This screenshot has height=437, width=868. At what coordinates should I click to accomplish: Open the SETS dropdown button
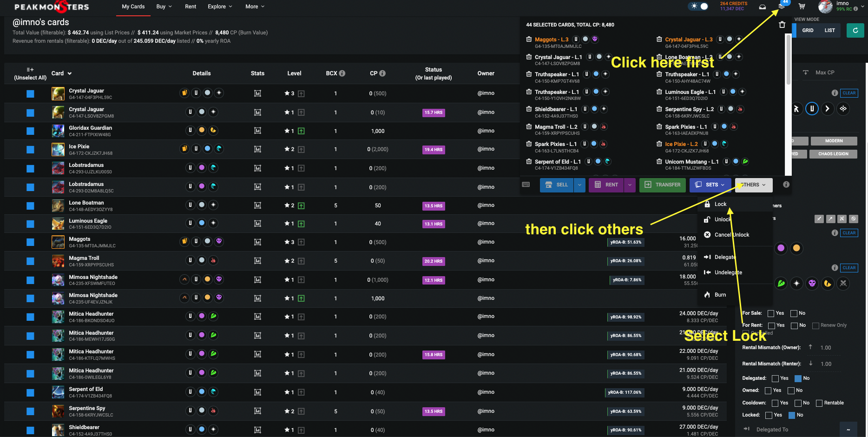tap(710, 185)
